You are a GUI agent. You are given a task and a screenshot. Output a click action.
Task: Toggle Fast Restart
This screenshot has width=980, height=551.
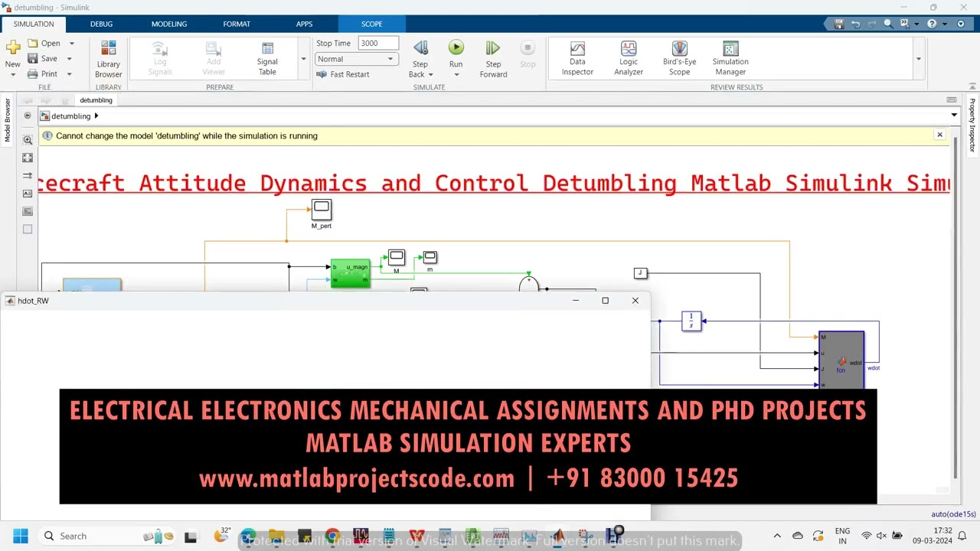pyautogui.click(x=343, y=74)
